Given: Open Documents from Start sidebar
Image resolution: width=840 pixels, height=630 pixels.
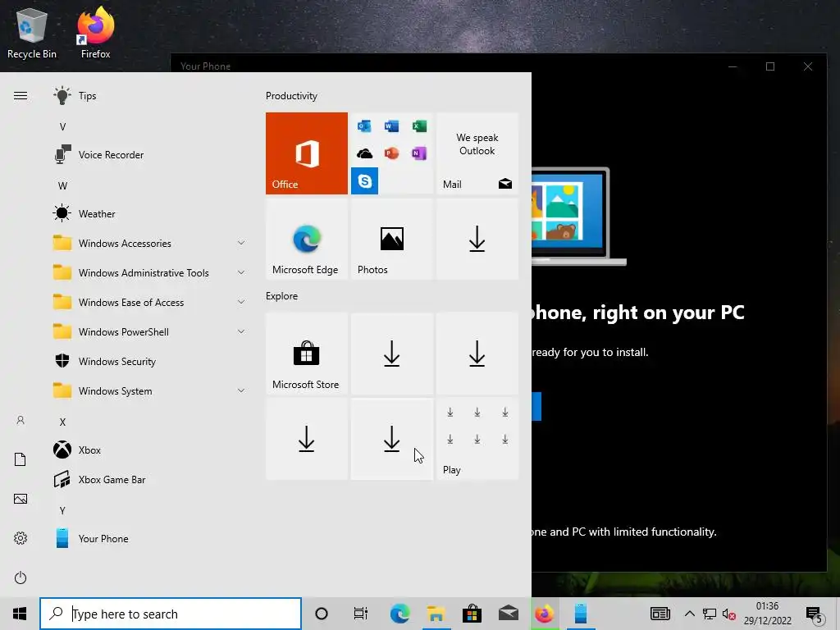Looking at the screenshot, I should 21,459.
